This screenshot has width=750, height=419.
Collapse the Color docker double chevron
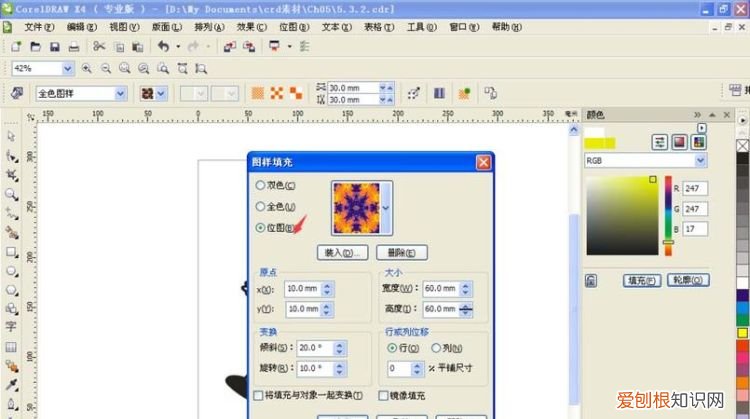pos(697,115)
